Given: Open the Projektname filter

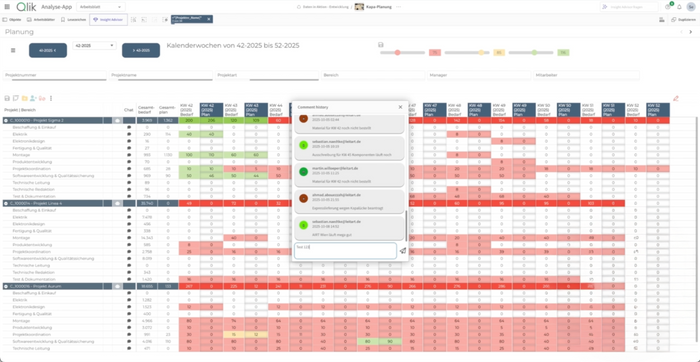Looking at the screenshot, I should 161,75.
